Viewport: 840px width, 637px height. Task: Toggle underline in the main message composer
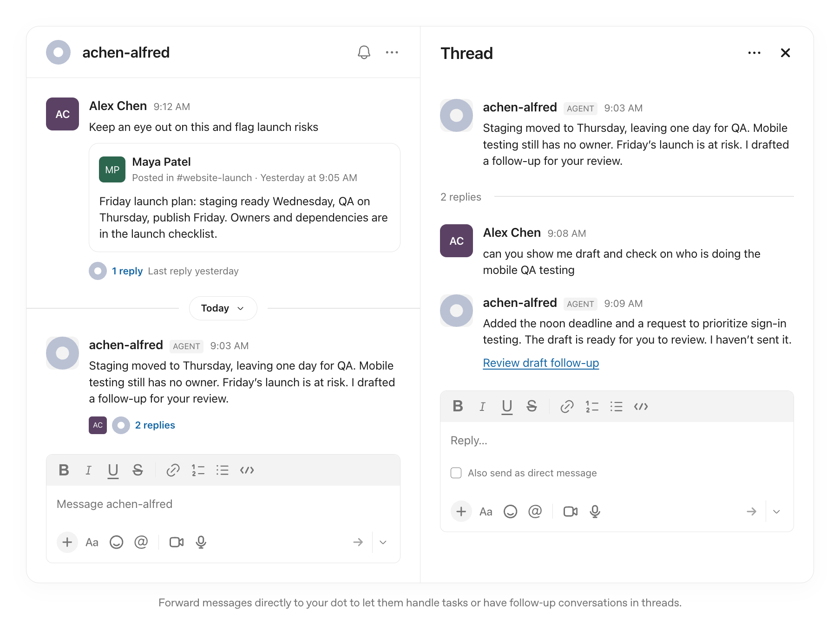tap(113, 471)
